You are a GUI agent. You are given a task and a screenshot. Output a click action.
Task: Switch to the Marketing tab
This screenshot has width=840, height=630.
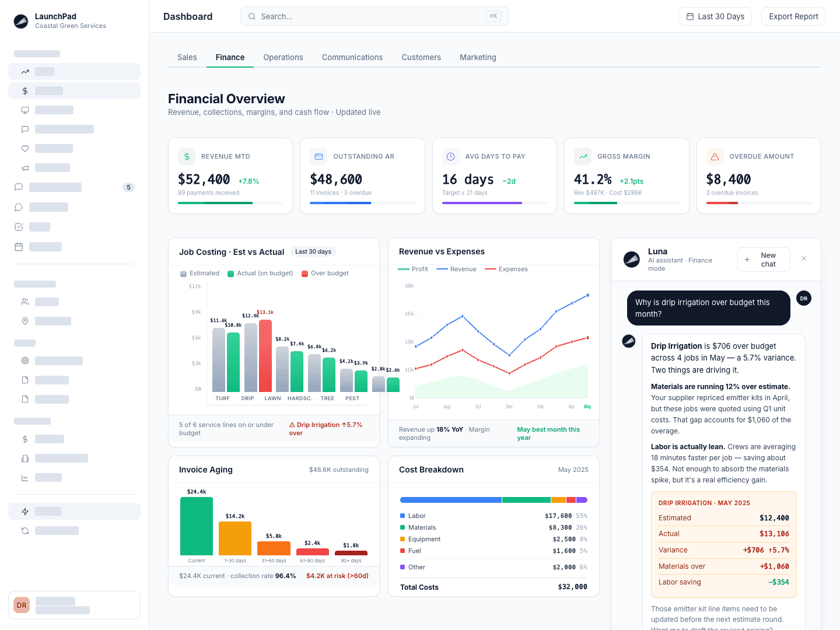(478, 57)
